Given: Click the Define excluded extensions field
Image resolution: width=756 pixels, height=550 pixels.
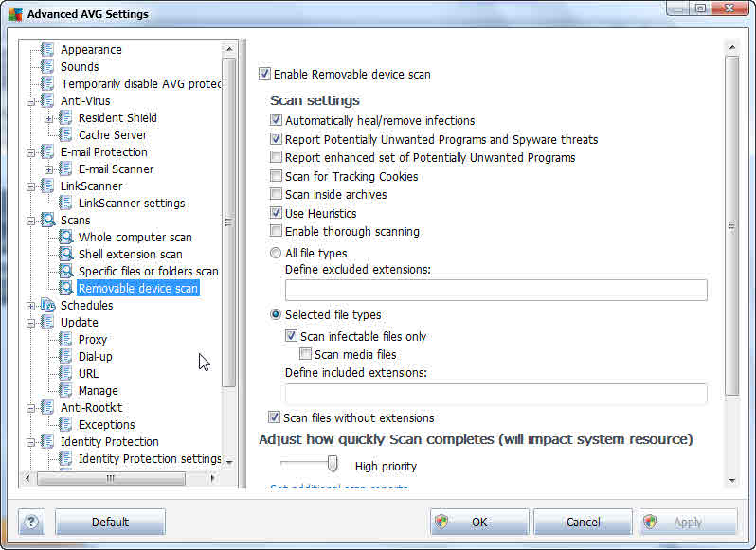Looking at the screenshot, I should [496, 290].
